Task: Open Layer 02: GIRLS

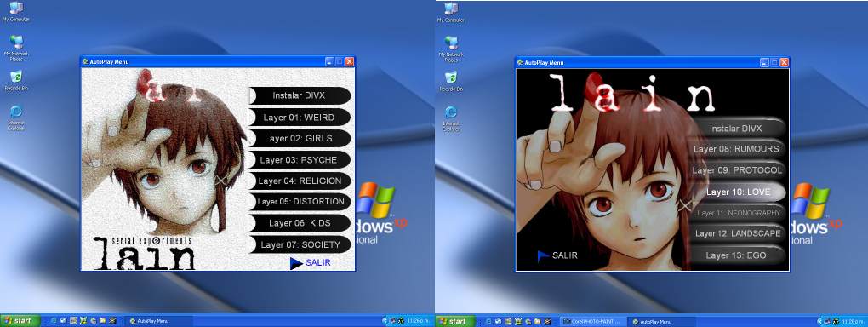Action: click(x=300, y=138)
